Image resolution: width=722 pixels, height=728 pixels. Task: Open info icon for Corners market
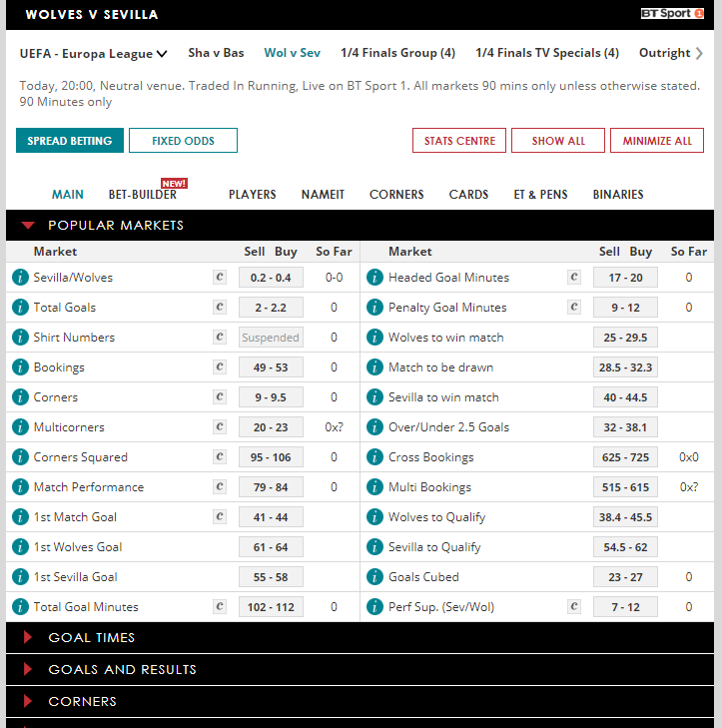click(20, 397)
